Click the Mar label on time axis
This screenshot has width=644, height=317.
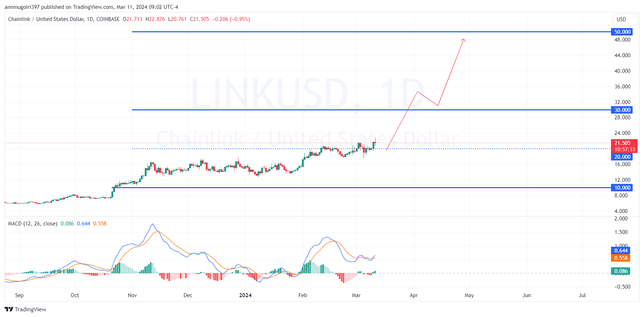[356, 295]
